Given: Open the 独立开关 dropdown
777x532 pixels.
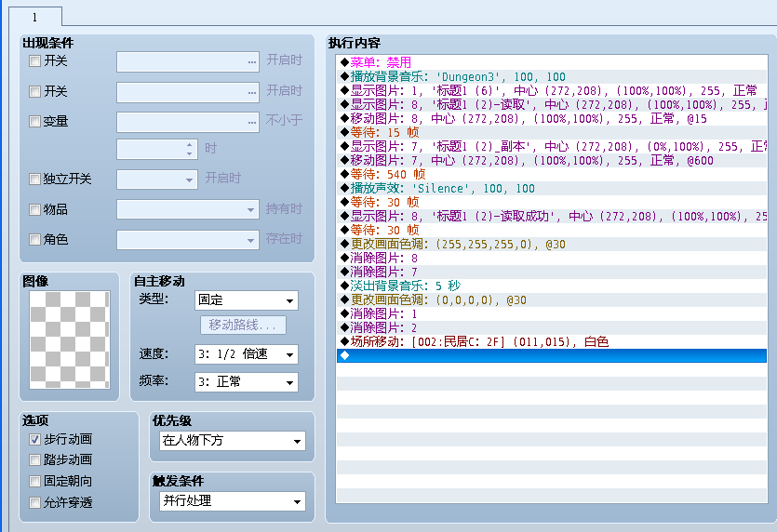Looking at the screenshot, I should click(157, 180).
